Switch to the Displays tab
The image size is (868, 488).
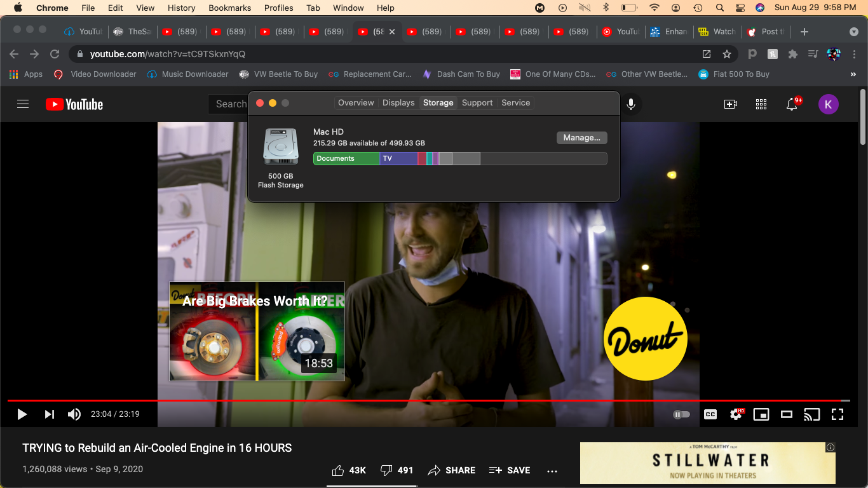(x=398, y=103)
